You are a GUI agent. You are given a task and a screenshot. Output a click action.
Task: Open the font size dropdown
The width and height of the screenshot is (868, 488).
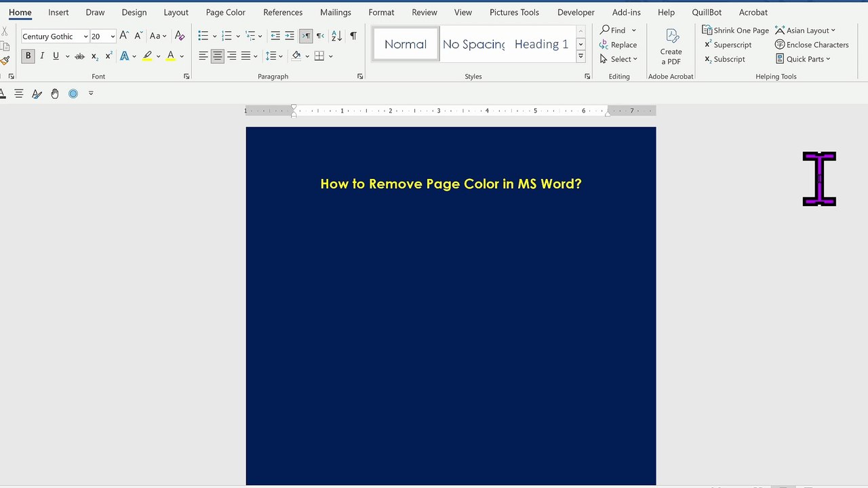pyautogui.click(x=113, y=37)
